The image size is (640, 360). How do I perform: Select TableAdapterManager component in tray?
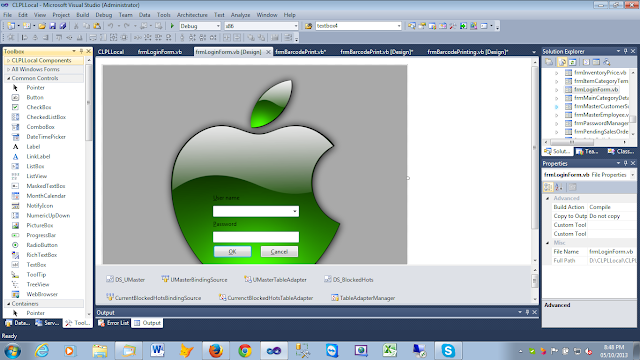363,298
